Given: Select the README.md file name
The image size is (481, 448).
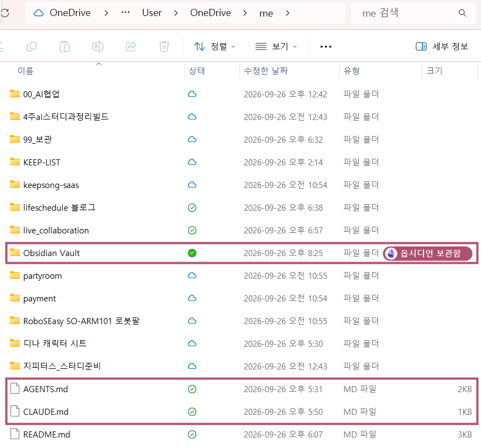Looking at the screenshot, I should [x=46, y=435].
